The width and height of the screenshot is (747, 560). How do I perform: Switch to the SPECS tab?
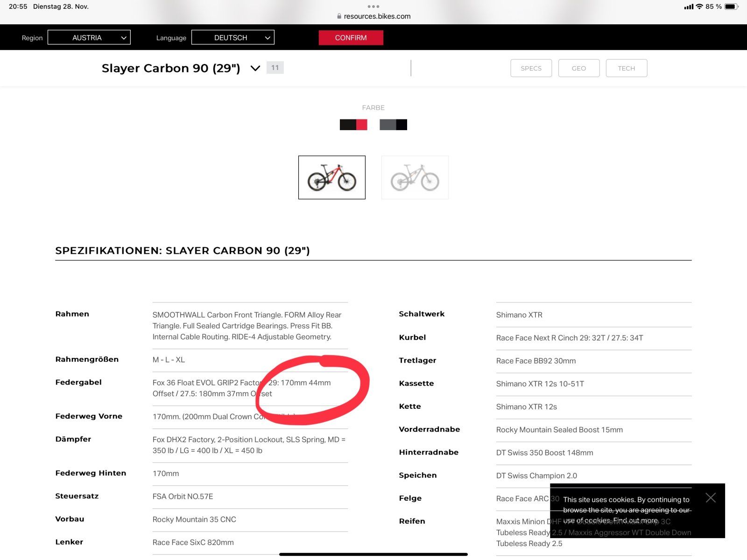(531, 68)
